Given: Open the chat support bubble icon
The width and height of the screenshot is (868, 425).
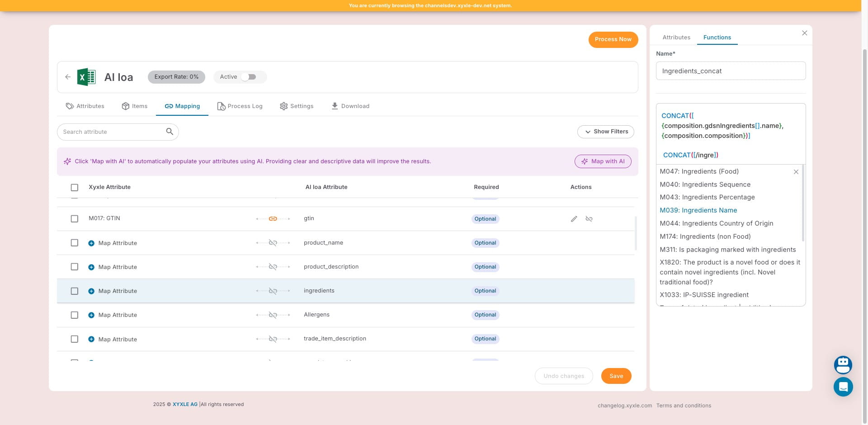Looking at the screenshot, I should [x=843, y=387].
